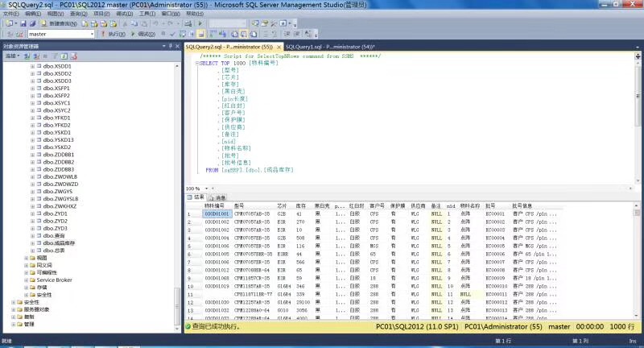Click the 物料编号 column header in results
The image size is (644, 348).
coord(215,206)
